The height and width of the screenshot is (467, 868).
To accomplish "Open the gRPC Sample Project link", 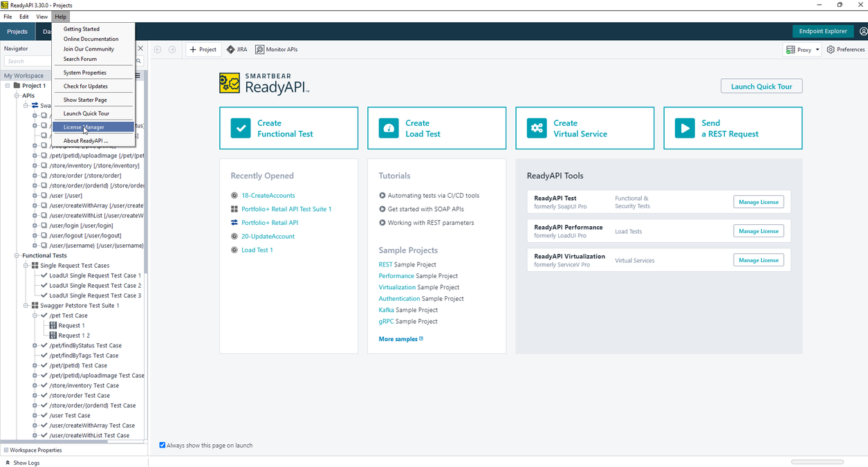I will (408, 322).
